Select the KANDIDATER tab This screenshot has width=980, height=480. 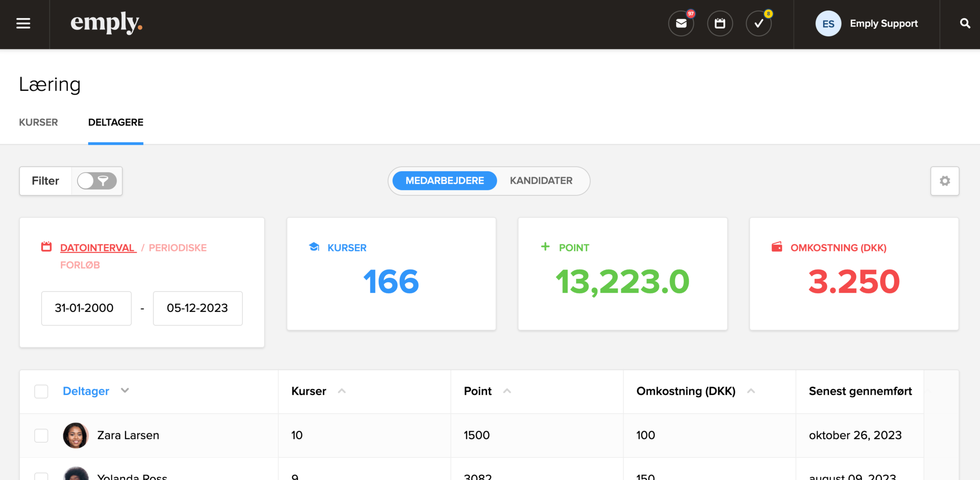[x=541, y=181]
